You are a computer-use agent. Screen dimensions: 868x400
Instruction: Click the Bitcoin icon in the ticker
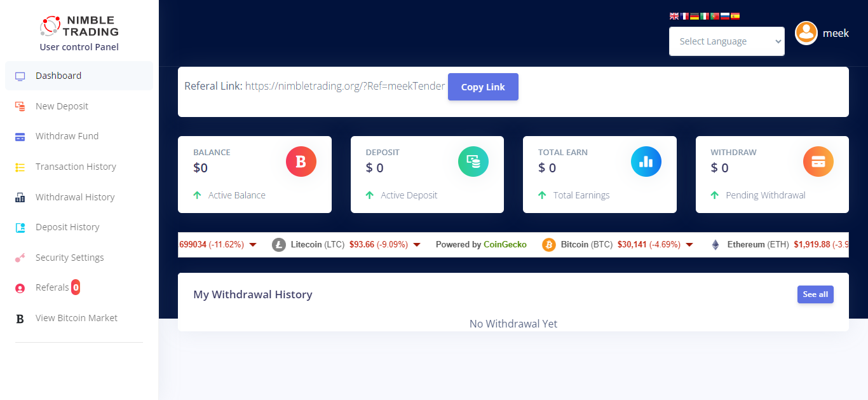pyautogui.click(x=549, y=245)
